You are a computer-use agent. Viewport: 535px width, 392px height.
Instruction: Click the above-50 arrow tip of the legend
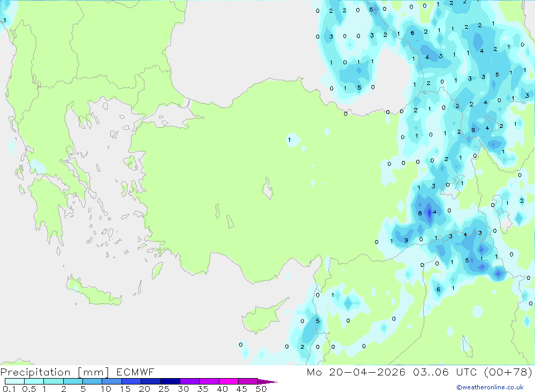pos(268,381)
